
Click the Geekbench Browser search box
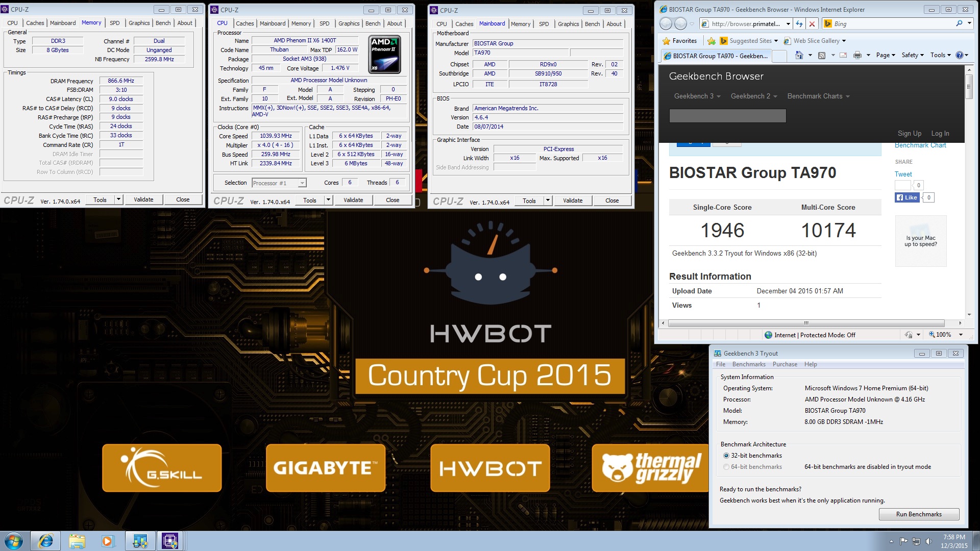[x=727, y=116]
